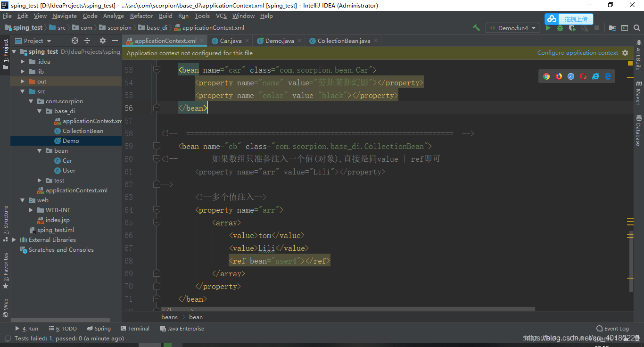Viewport: 644px width, 347px height.
Task: Open the VCS menu
Action: [x=221, y=16]
